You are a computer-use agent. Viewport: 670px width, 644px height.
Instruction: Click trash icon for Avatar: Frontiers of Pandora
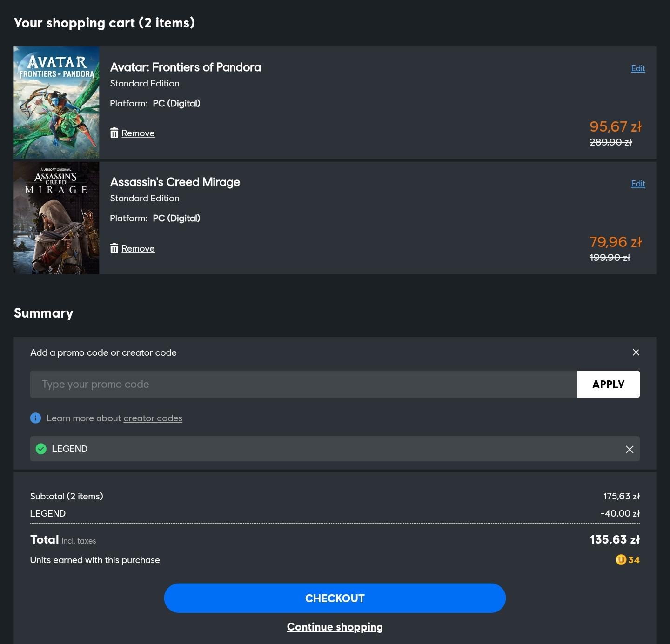114,133
